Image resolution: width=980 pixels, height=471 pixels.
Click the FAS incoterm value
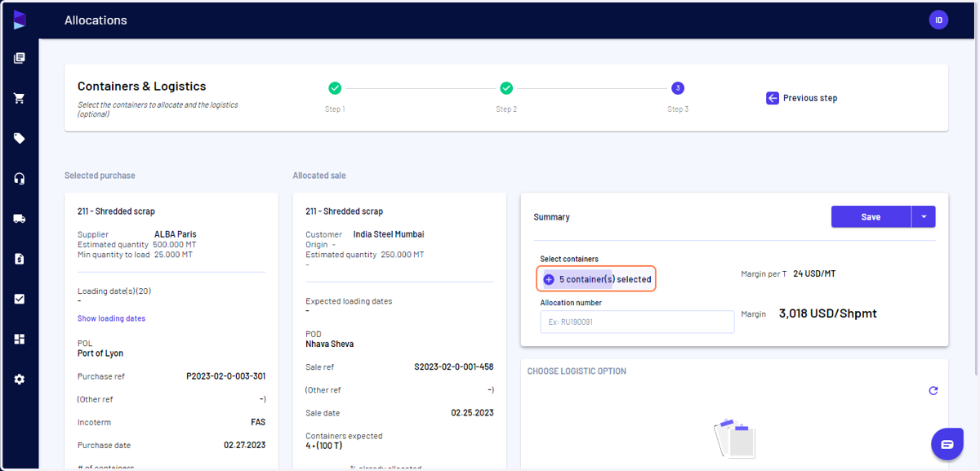(x=258, y=422)
